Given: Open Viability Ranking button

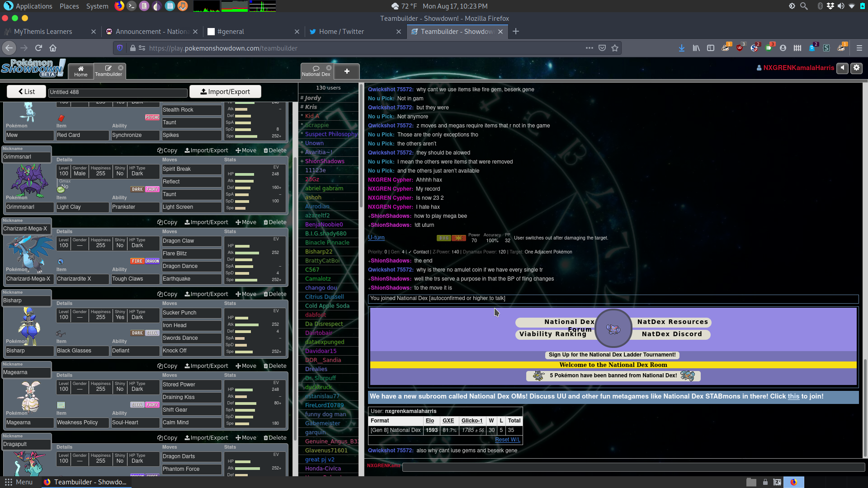Looking at the screenshot, I should (553, 334).
